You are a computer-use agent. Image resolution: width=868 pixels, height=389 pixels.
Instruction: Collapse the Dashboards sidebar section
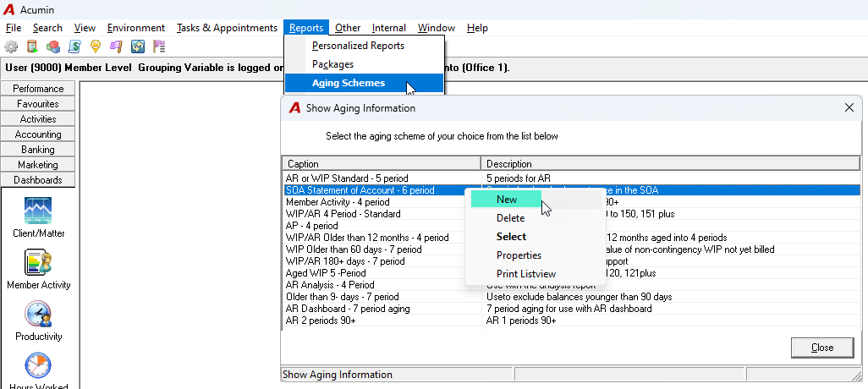point(38,180)
